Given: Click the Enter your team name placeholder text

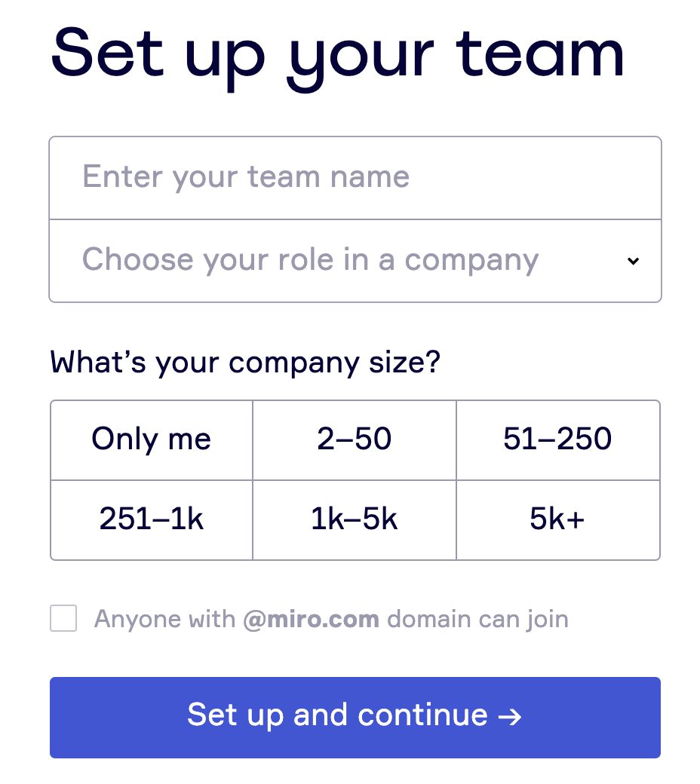Looking at the screenshot, I should tap(246, 177).
